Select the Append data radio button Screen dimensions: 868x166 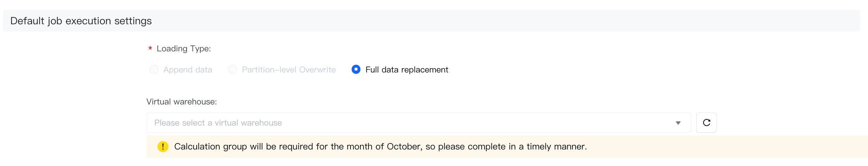click(154, 70)
